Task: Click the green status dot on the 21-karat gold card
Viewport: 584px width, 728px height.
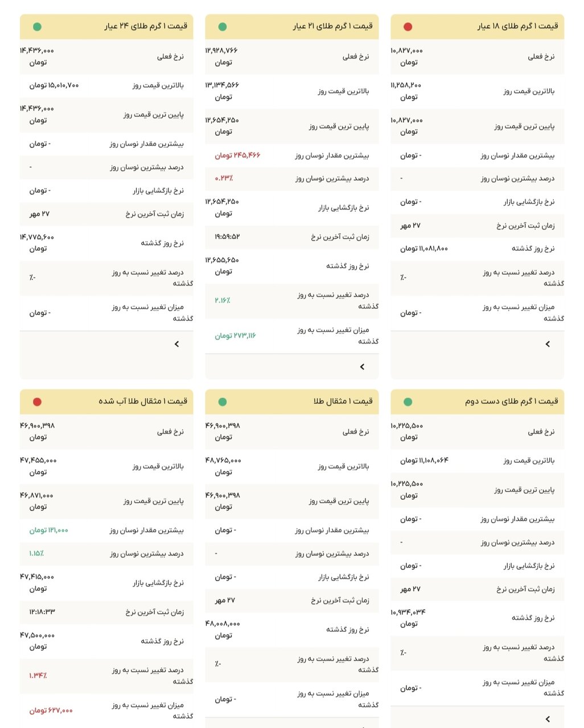Action: (223, 26)
